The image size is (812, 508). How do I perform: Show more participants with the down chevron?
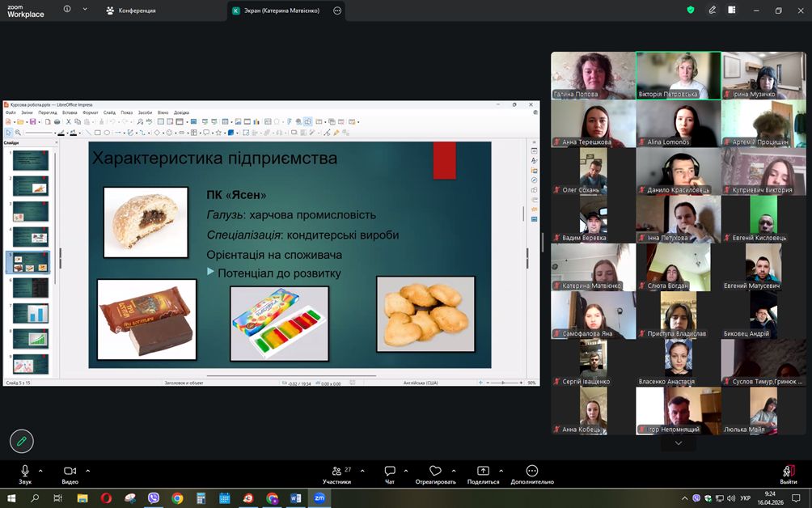point(678,442)
